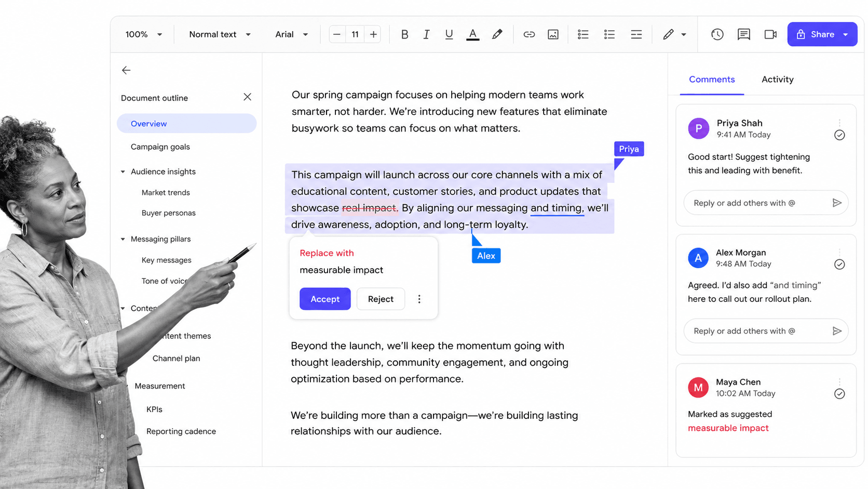Increase font size with plus button
Image resolution: width=868 pixels, height=489 pixels.
click(x=373, y=34)
